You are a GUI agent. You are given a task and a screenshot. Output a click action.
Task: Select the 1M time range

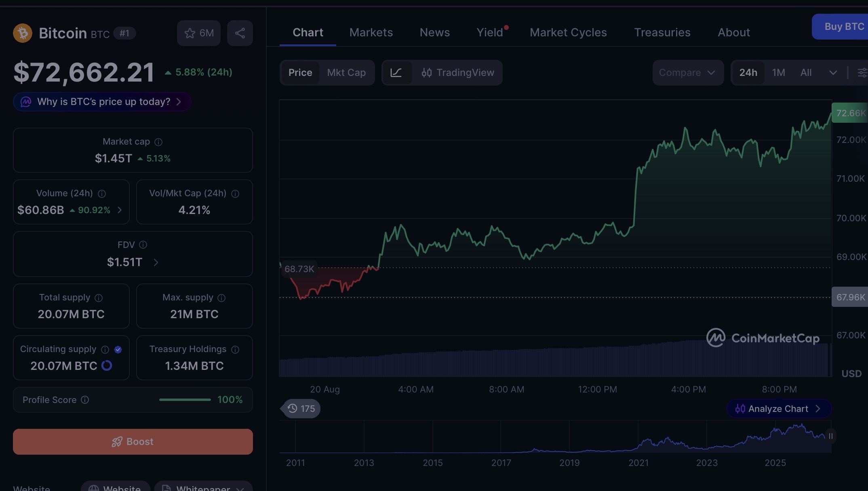(779, 73)
